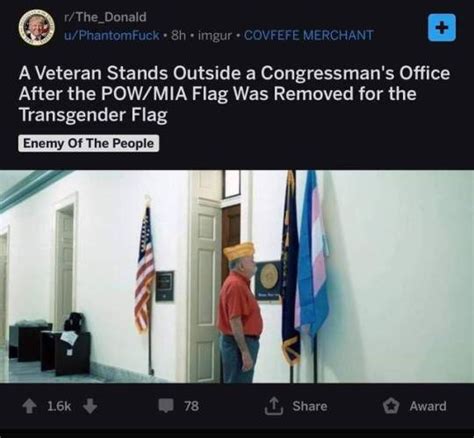Open the post title about the veteran
The width and height of the screenshot is (474, 438).
coord(234,94)
